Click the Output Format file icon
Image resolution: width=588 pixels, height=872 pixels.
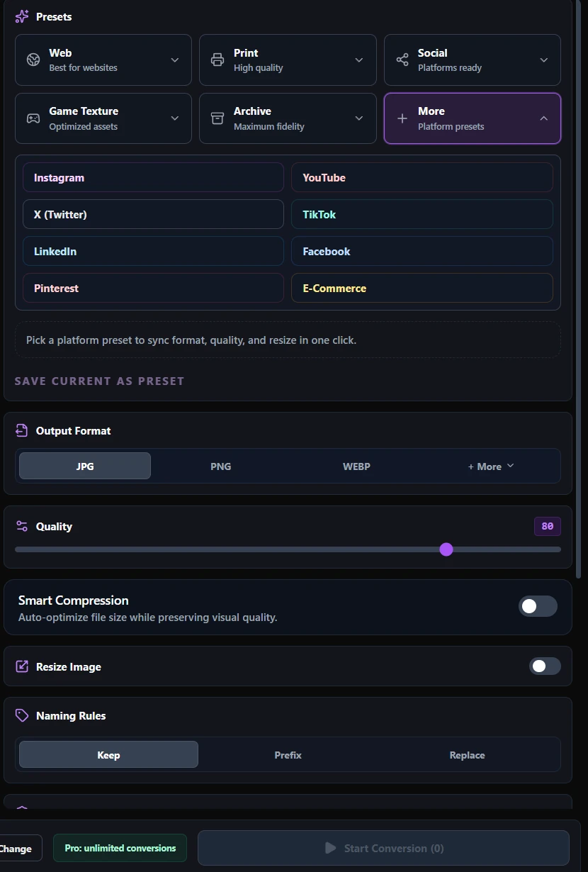[22, 430]
